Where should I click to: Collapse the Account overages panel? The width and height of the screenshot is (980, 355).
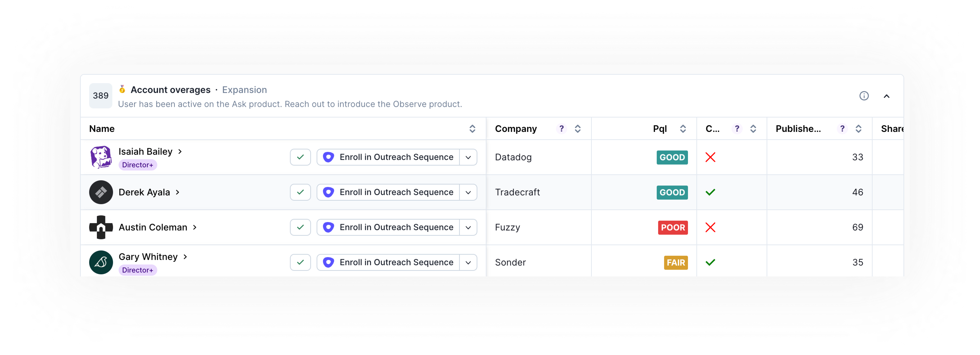point(886,96)
